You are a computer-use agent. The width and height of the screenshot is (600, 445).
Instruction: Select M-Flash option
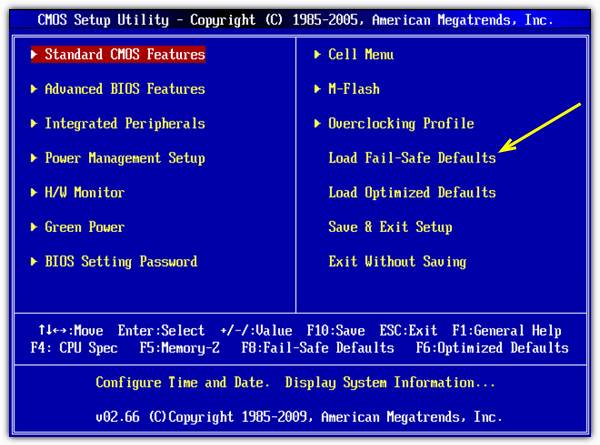354,89
